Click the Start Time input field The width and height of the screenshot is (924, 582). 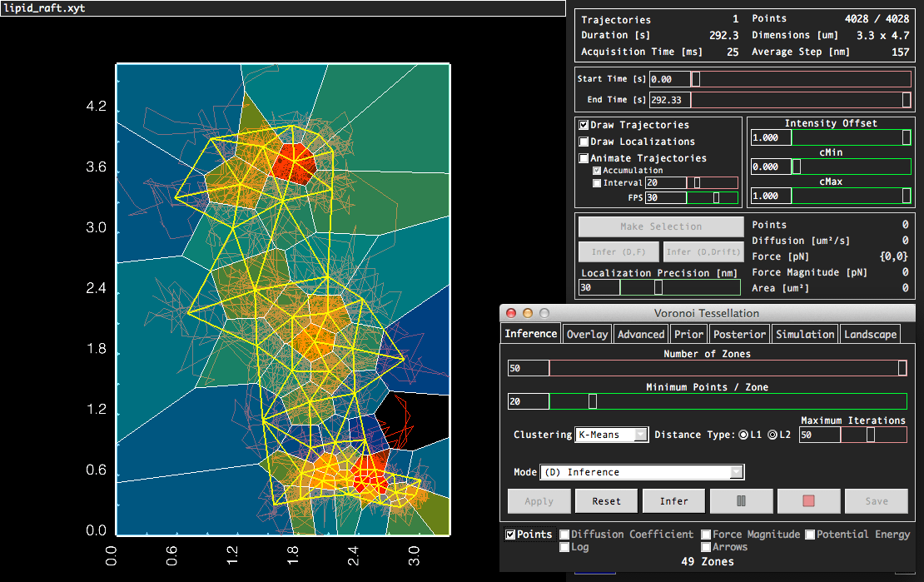click(670, 79)
